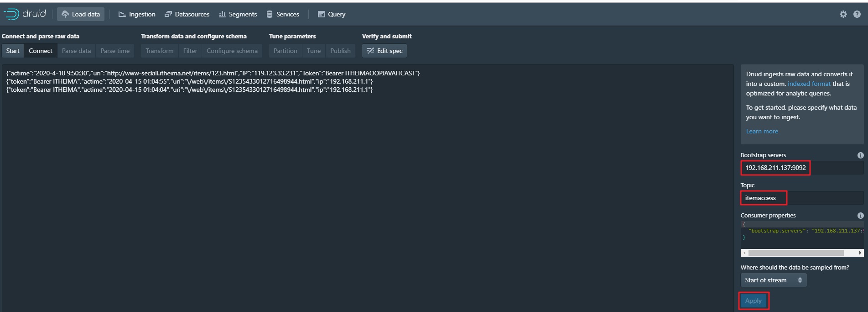The image size is (868, 312).
Task: Click the scrollbar right arrow in Consumer properties
Action: [860, 253]
